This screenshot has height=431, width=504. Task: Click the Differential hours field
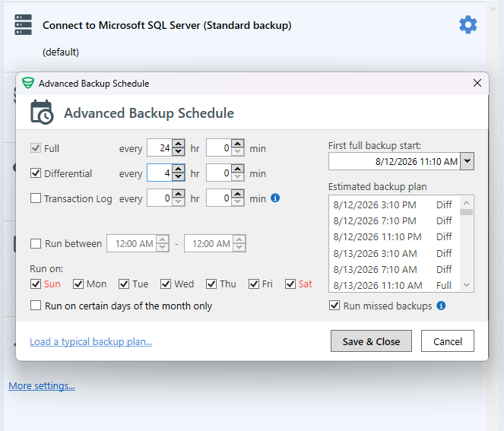point(160,173)
